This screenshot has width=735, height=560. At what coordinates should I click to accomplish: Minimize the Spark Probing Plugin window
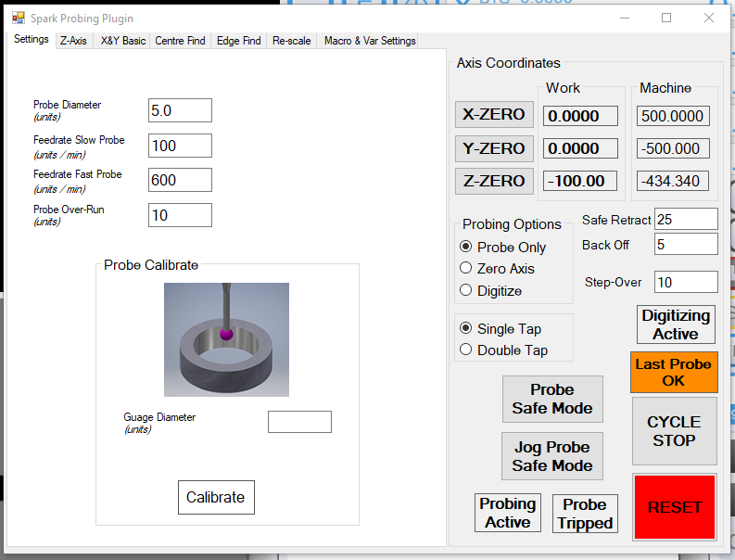coord(625,18)
